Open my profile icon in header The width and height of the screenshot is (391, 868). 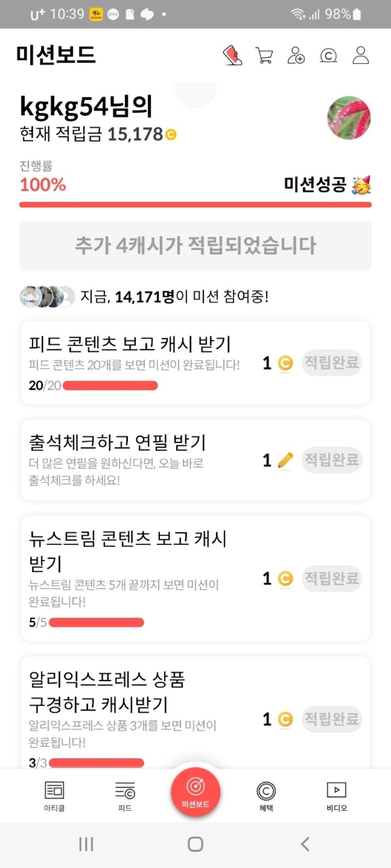tap(361, 56)
